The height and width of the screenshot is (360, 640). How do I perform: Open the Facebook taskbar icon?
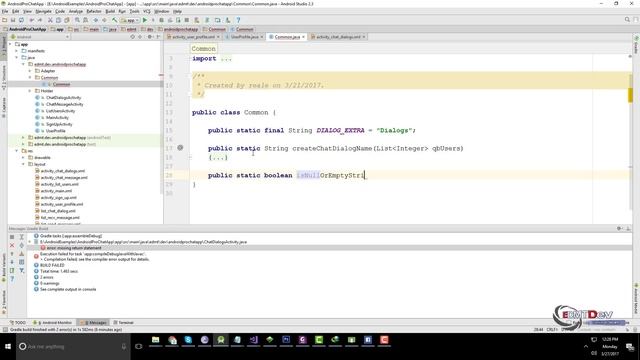coord(368,340)
